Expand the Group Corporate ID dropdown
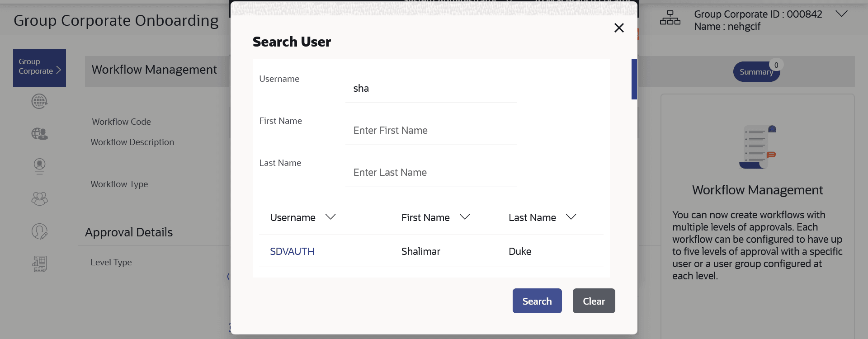The height and width of the screenshot is (339, 868). coord(841,14)
